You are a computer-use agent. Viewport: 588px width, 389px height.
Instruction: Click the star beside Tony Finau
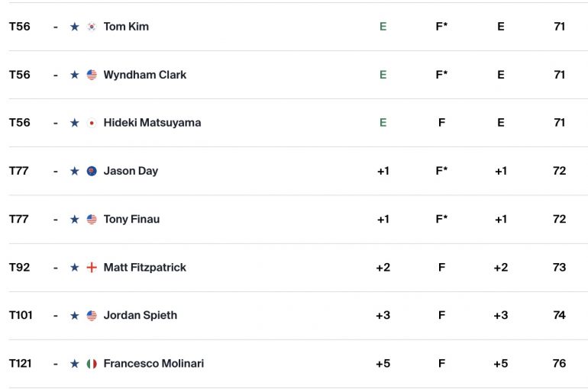click(x=75, y=219)
